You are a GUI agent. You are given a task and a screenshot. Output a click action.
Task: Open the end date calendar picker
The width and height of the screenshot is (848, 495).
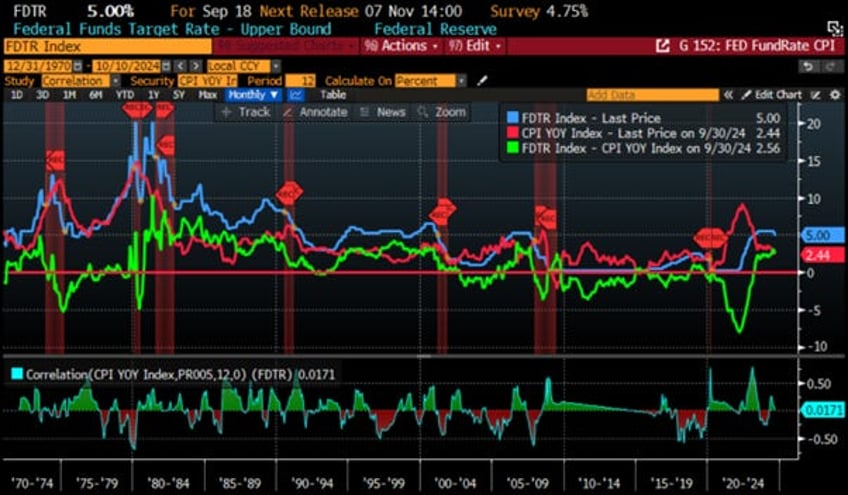point(166,66)
